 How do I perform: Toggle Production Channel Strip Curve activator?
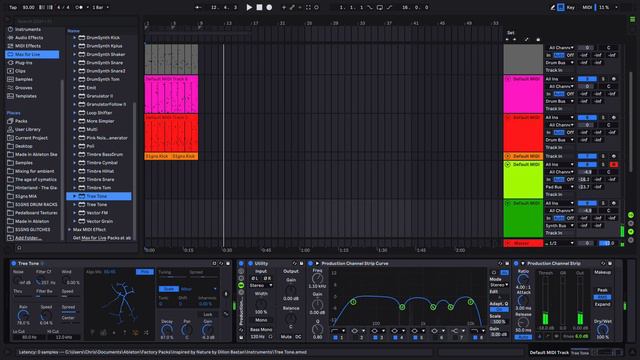click(x=311, y=264)
